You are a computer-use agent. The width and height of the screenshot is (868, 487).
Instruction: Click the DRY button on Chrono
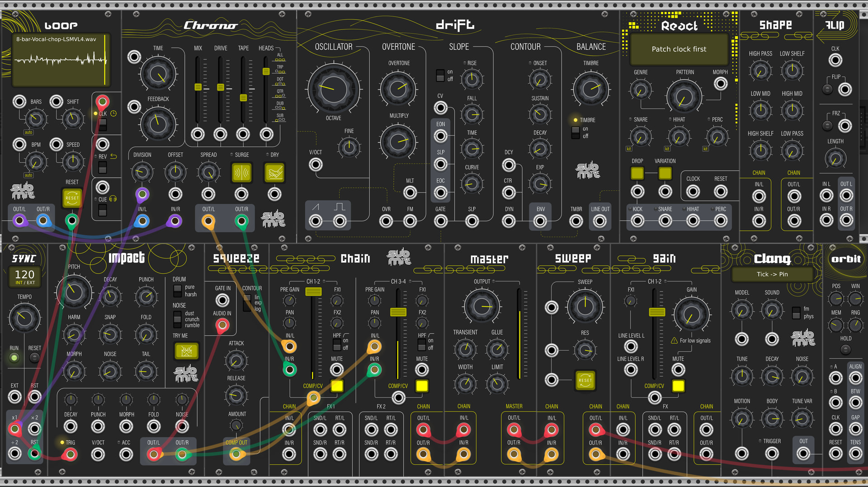point(274,173)
